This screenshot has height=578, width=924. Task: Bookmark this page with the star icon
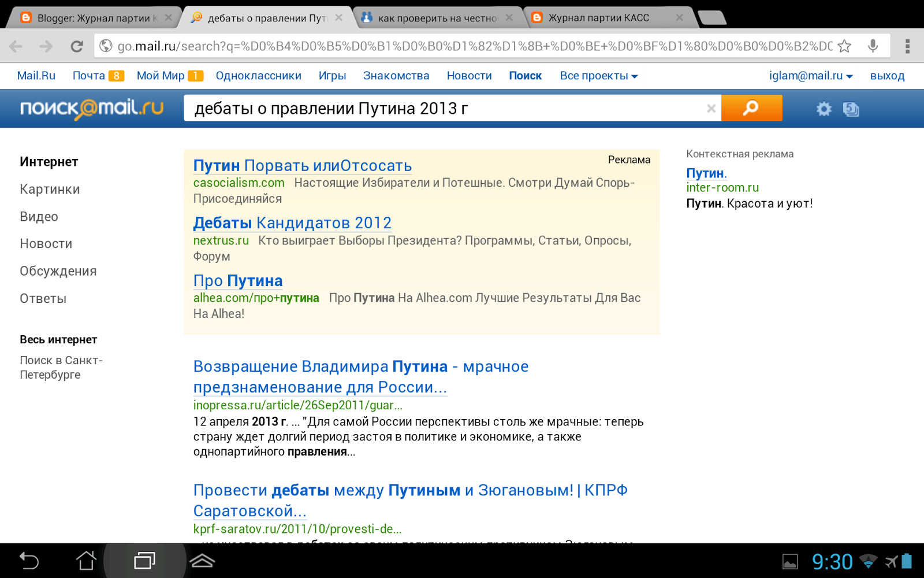coord(844,46)
